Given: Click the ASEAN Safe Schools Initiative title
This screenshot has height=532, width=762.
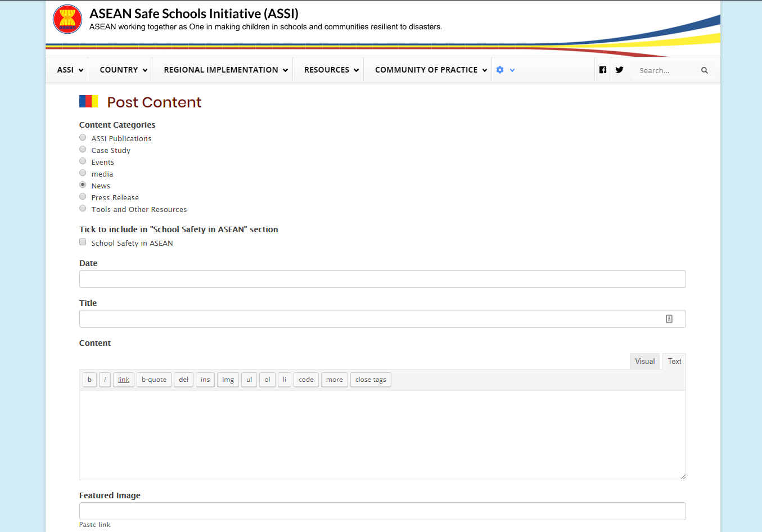Looking at the screenshot, I should pos(194,13).
